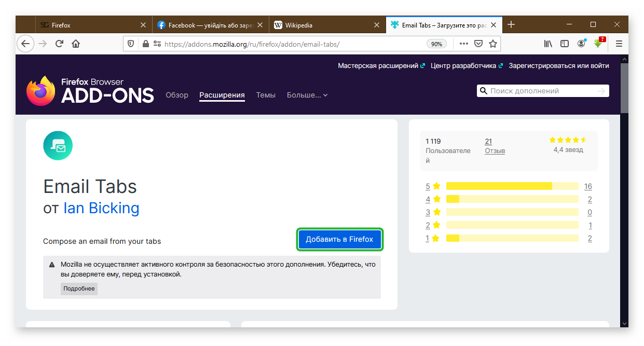Screen dimensions: 644x346
Task: Filter reviews by 2 stars
Action: pyautogui.click(x=433, y=225)
